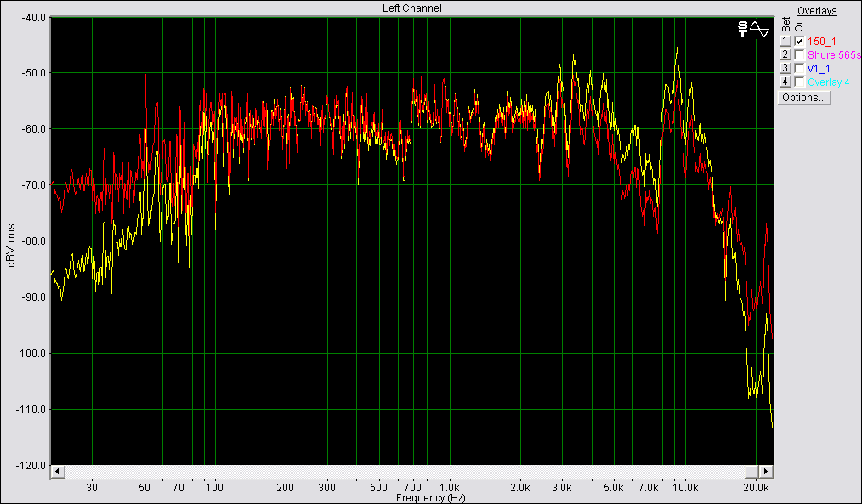Click the -40.0 amplitude axis value
This screenshot has height=504, width=862.
(33, 18)
